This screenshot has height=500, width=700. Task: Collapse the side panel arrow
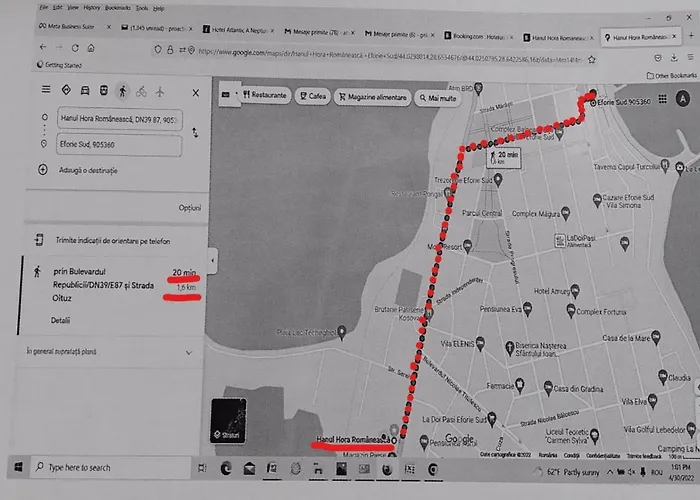click(213, 260)
